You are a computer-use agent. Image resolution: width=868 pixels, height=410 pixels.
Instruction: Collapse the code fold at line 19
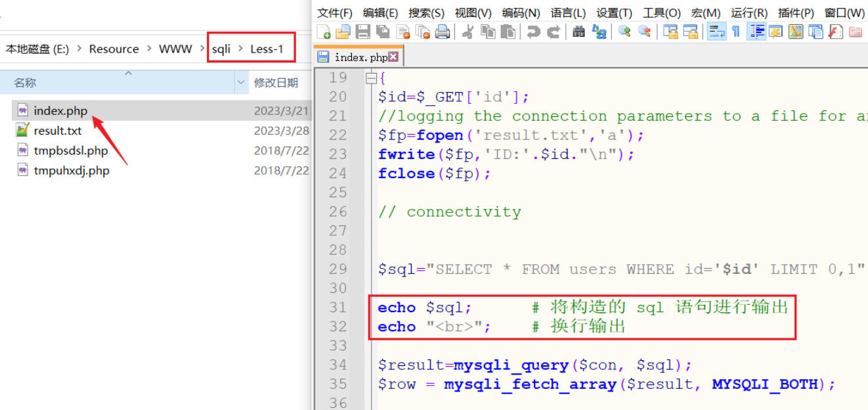[371, 78]
